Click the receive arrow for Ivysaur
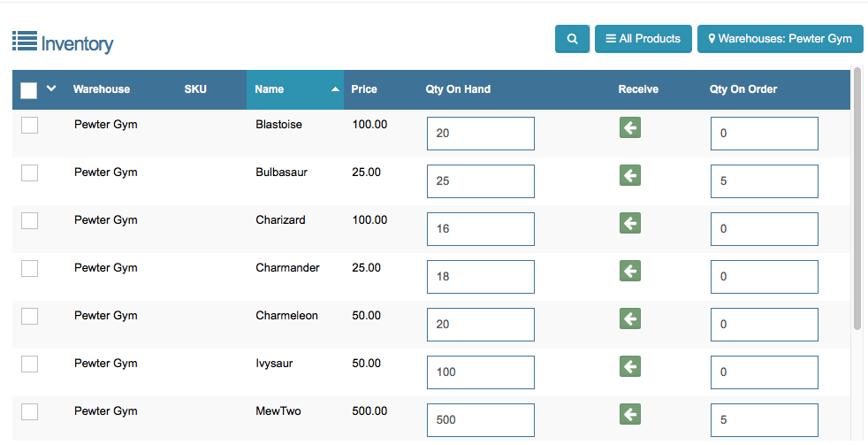868x445 pixels. (630, 366)
